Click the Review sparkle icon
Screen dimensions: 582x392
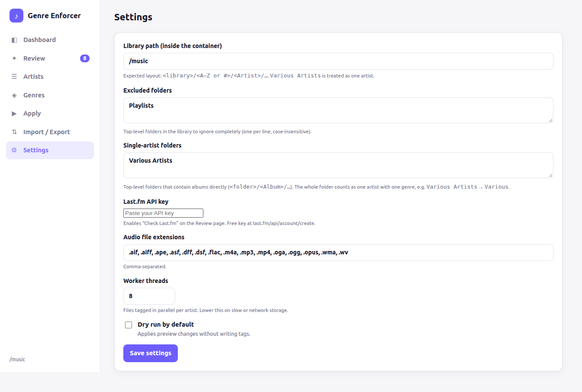(x=14, y=58)
